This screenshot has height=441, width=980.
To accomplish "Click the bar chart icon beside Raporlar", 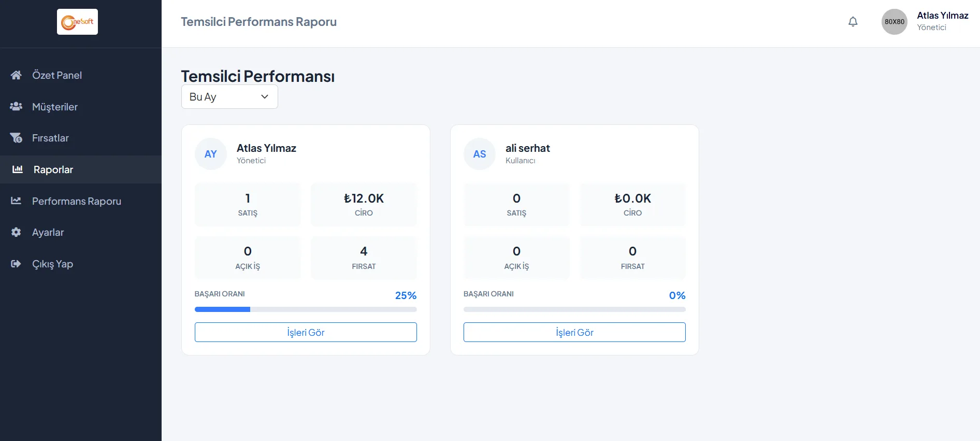I will pos(18,169).
